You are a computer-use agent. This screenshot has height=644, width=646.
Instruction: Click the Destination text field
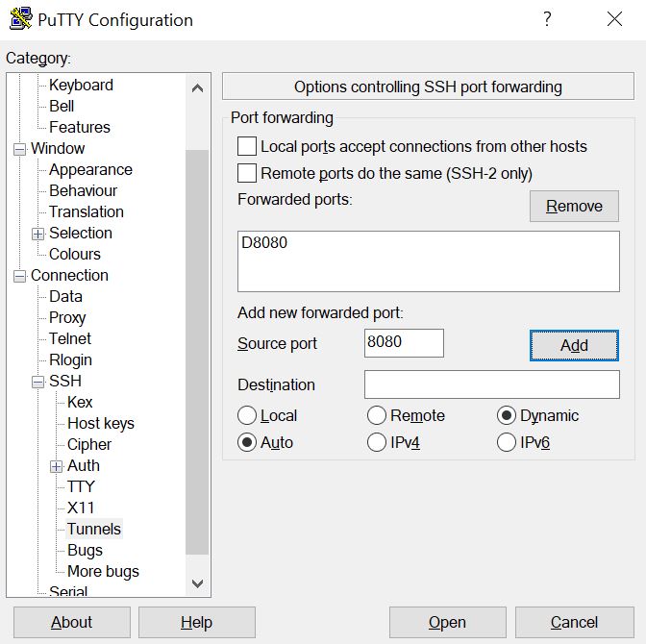[491, 384]
